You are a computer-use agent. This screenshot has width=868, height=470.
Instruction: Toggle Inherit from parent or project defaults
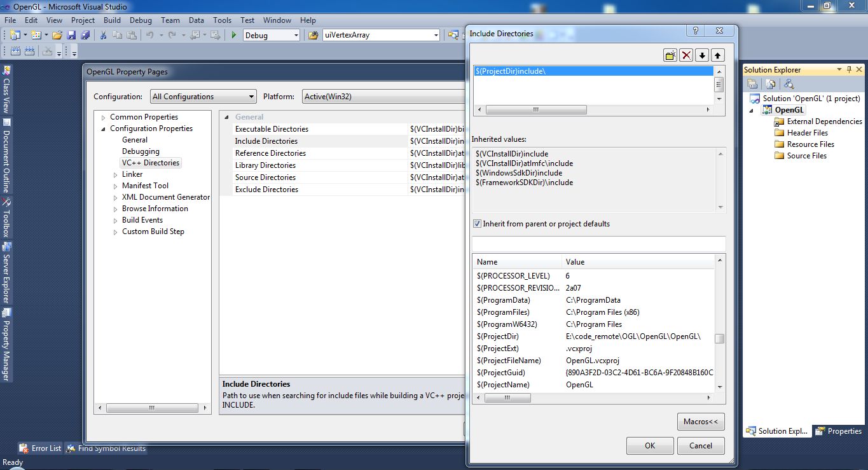coord(477,224)
